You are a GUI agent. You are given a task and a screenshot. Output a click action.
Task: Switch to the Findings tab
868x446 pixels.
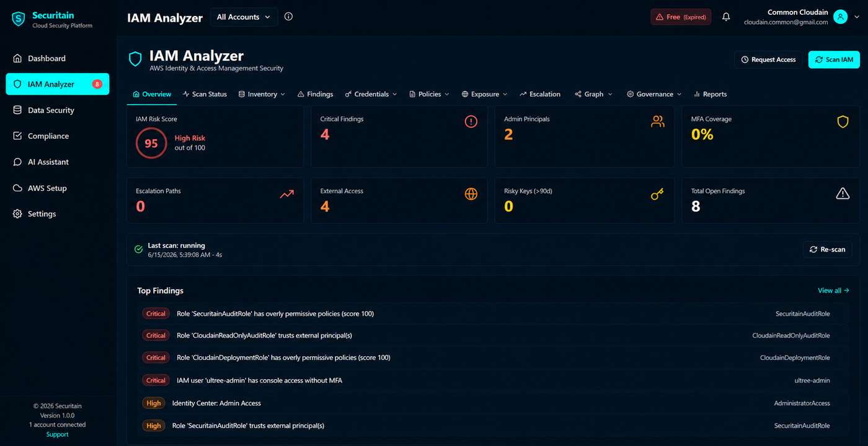315,94
